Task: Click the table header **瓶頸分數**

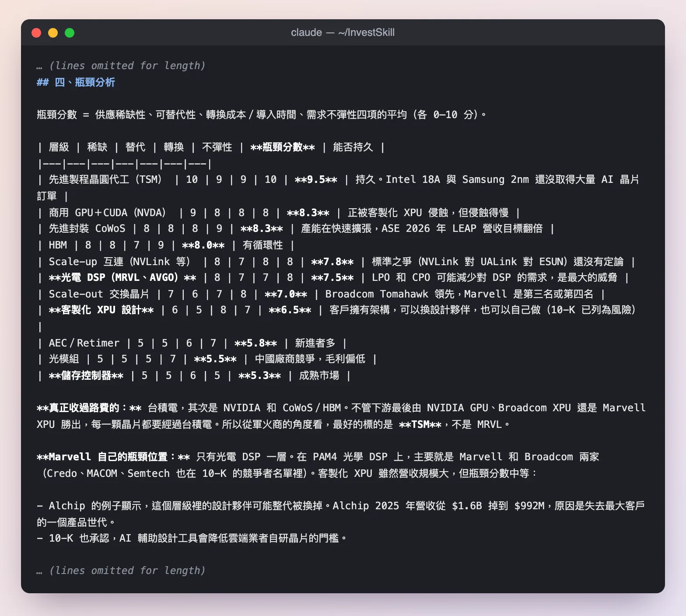Action: [x=283, y=147]
